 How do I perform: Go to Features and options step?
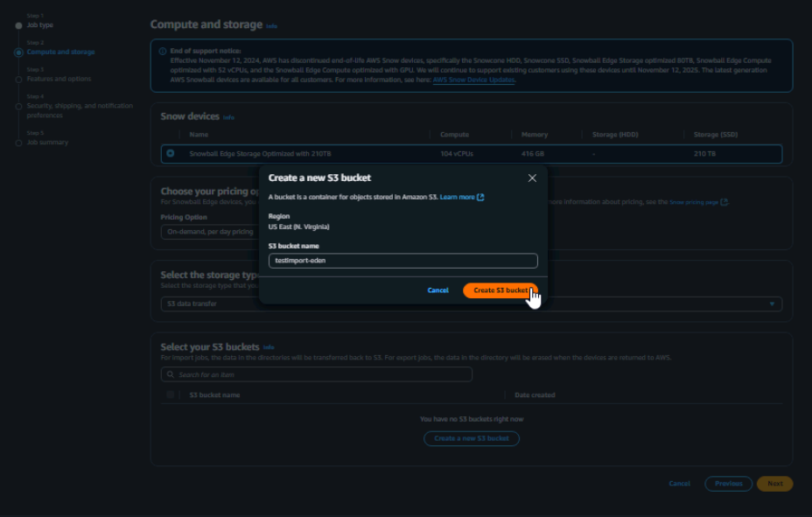click(x=58, y=79)
